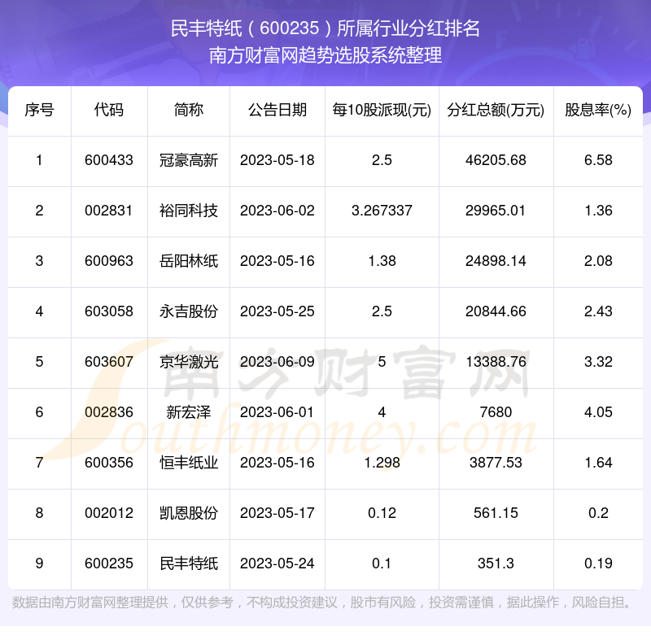Select stock code 002831
Image resolution: width=651 pixels, height=644 pixels.
pos(109,211)
